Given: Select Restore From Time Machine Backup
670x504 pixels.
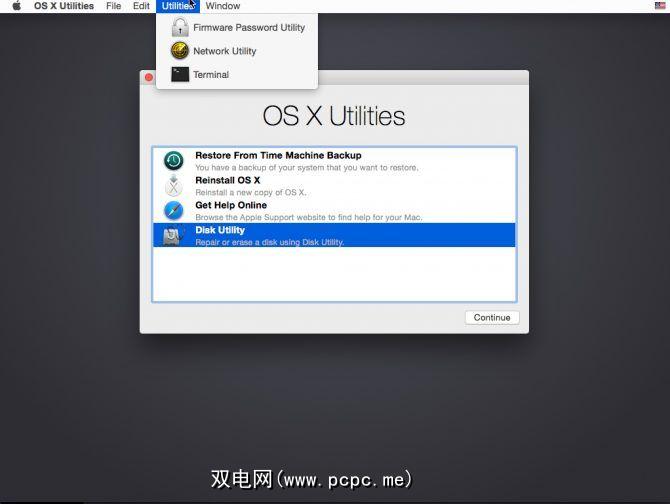Looking at the screenshot, I should tap(334, 161).
